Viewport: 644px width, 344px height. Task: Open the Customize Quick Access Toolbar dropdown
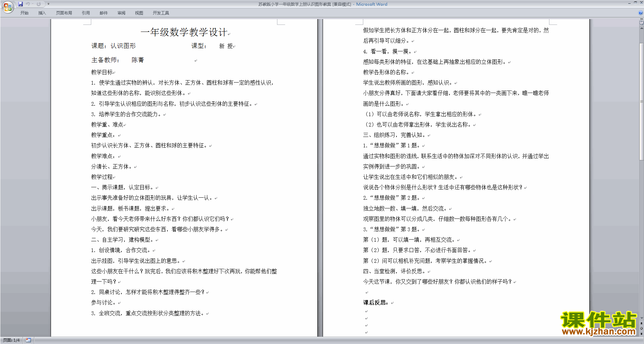tap(48, 4)
